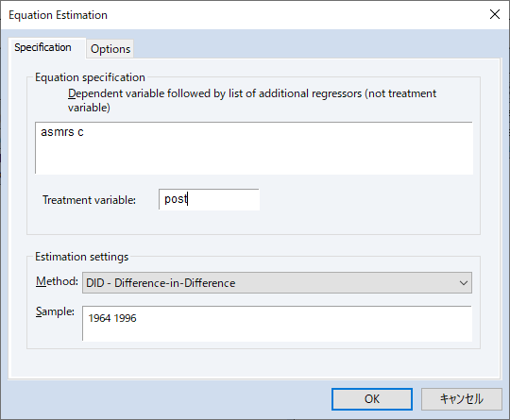
Task: Click the chevron arrow of Method combo box
Action: pos(464,283)
